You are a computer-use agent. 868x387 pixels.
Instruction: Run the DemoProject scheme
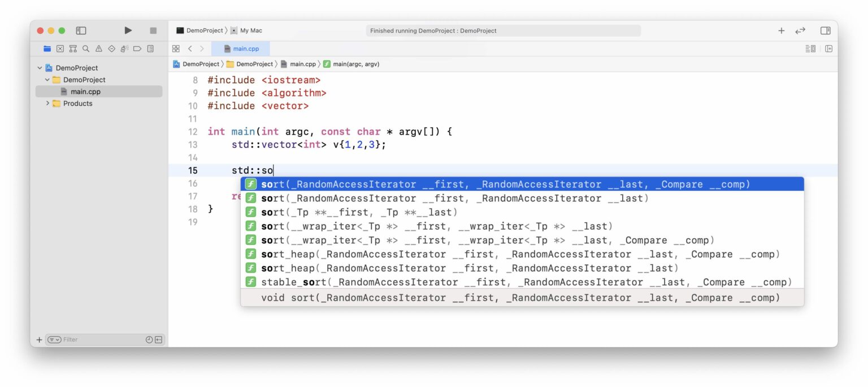point(128,30)
